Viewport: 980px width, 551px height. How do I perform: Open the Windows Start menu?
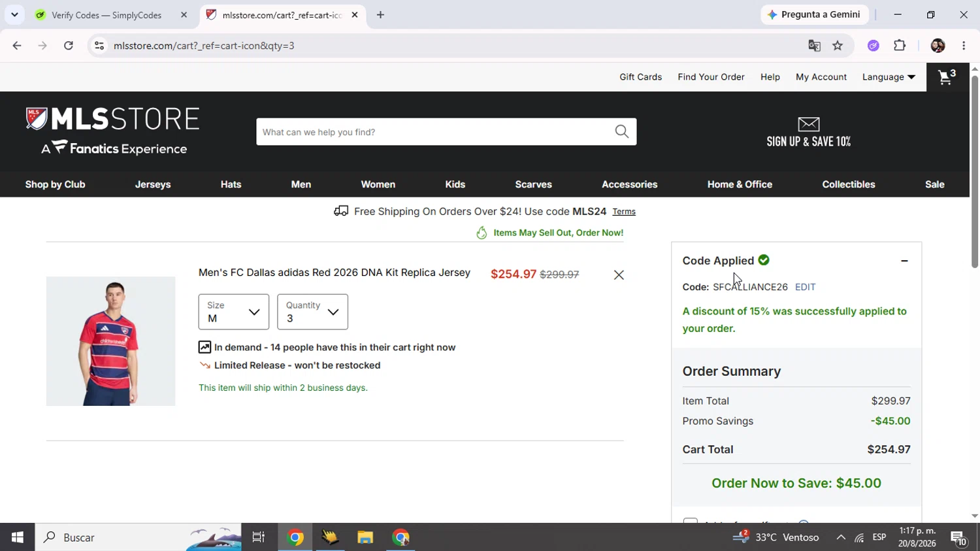click(x=18, y=537)
